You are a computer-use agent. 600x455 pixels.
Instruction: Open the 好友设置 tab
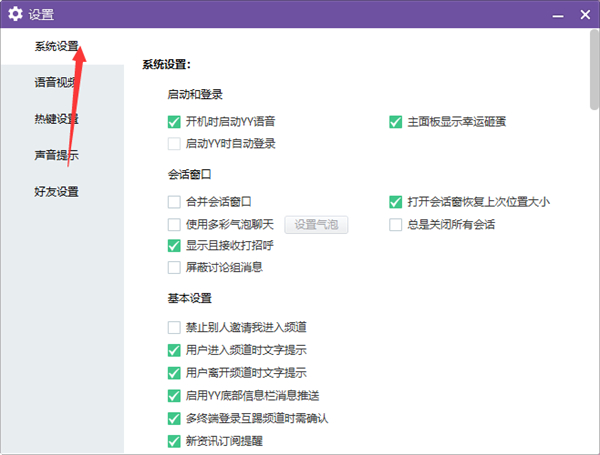point(56,191)
